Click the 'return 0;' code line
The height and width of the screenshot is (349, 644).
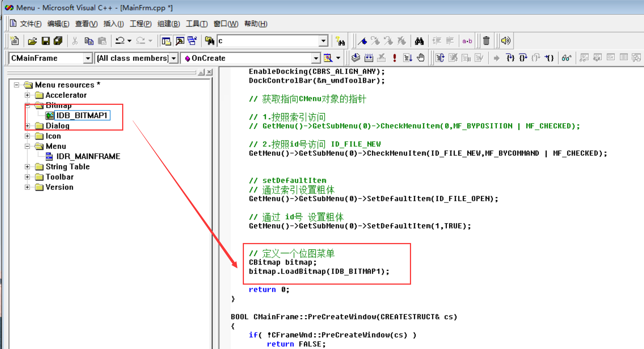coord(269,290)
